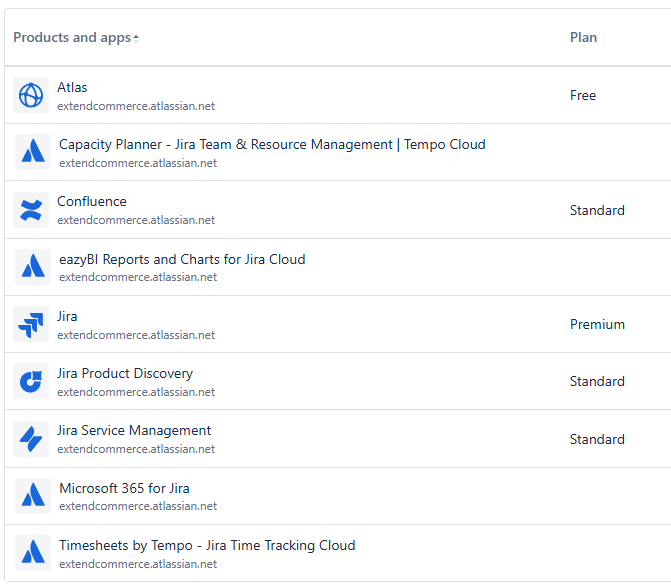
Task: Open Timesheets by Tempo app name
Action: click(x=207, y=546)
